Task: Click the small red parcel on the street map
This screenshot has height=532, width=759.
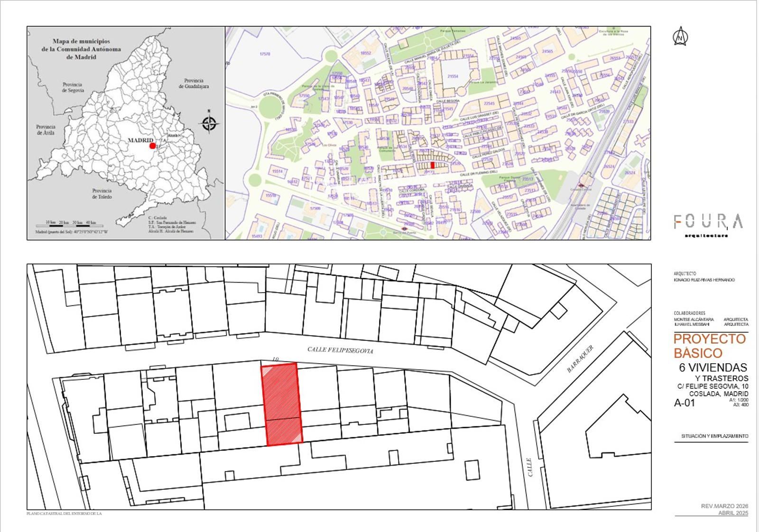Action: point(432,165)
